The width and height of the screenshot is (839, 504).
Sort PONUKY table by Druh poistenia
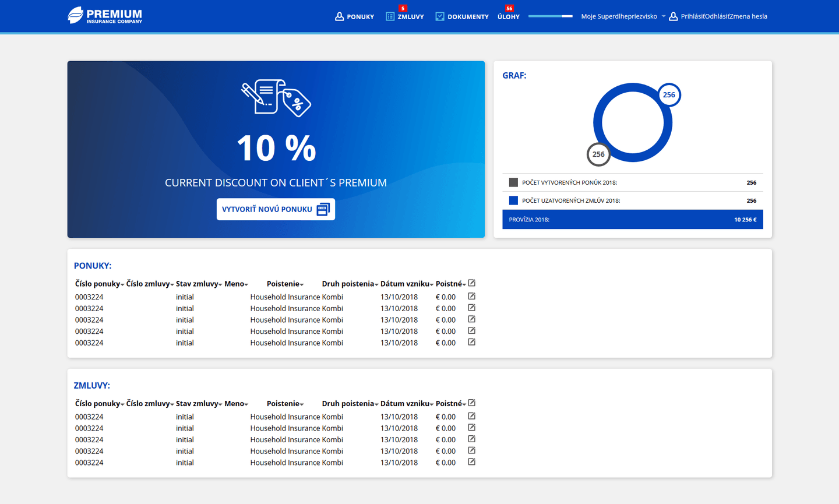tap(350, 284)
